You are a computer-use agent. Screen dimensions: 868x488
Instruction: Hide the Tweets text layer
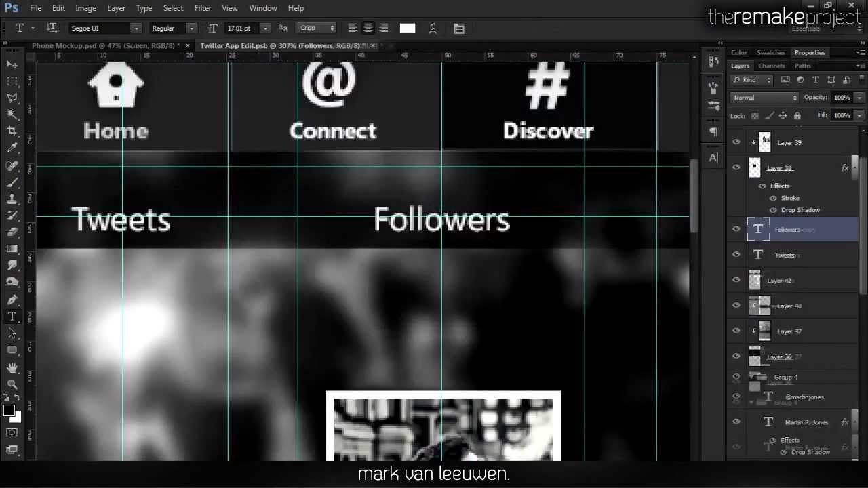point(736,255)
